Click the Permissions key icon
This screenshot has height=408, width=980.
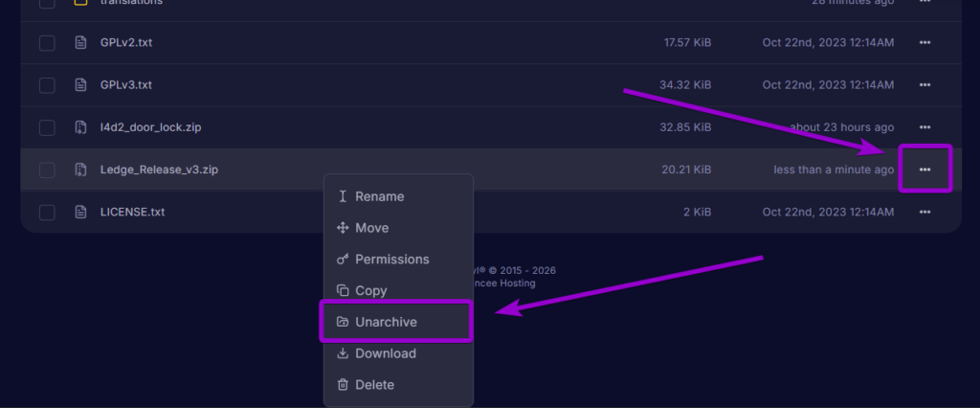coord(343,259)
